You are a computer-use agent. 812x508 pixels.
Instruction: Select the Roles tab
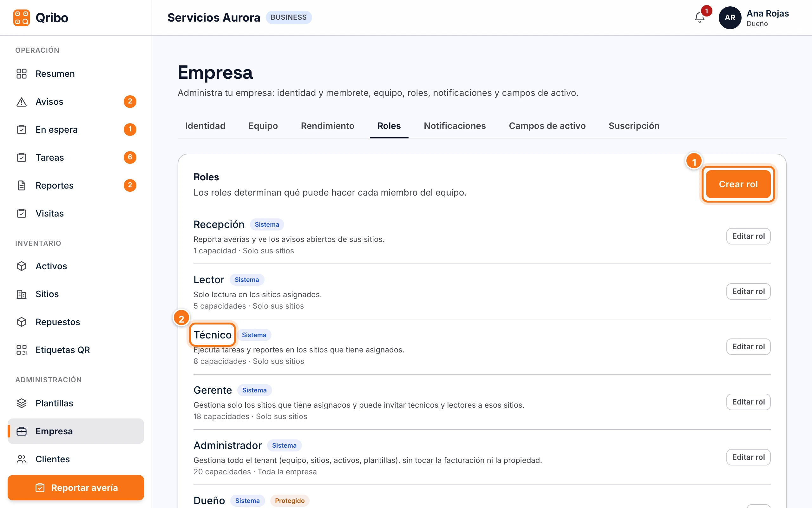(x=389, y=126)
